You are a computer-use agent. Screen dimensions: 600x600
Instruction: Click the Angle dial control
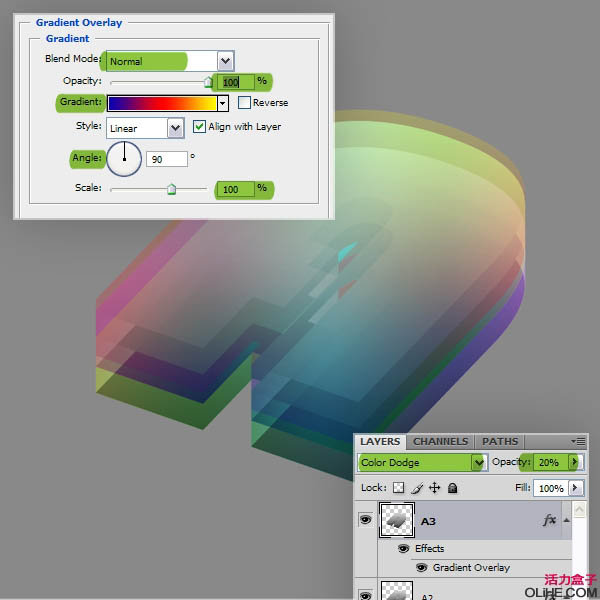pos(124,159)
